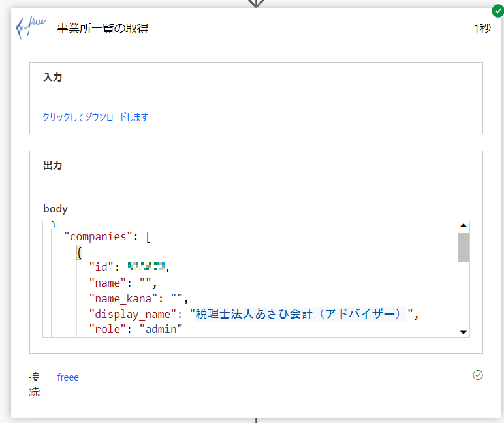
Task: Click the 入力 section header
Action: [256, 78]
